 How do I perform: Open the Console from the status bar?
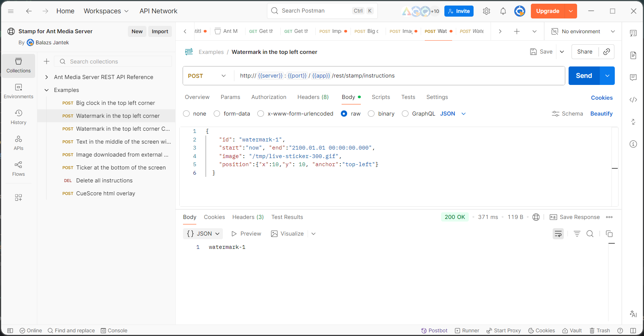click(114, 330)
